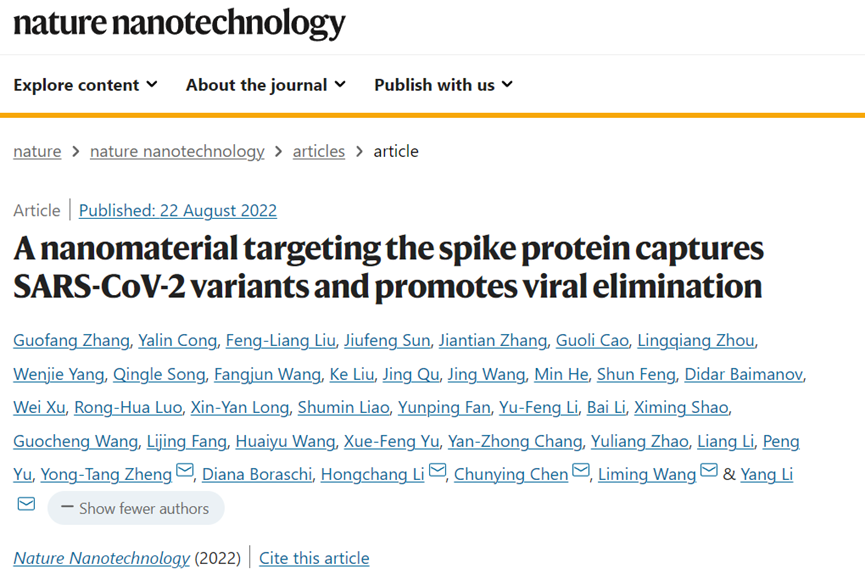Screen dimensions: 865x580
Task: Open author Yuliang Zhao link
Action: click(x=639, y=441)
